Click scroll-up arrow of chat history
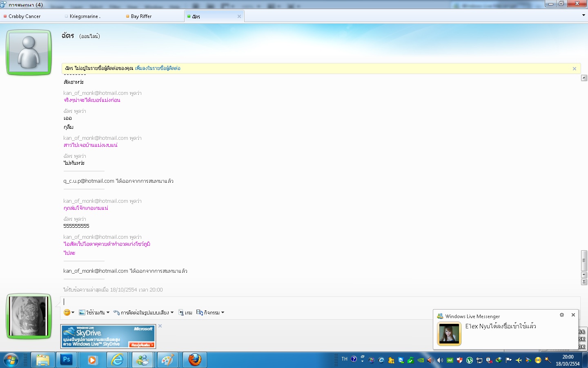Screen dimensions: 588x368 584,78
